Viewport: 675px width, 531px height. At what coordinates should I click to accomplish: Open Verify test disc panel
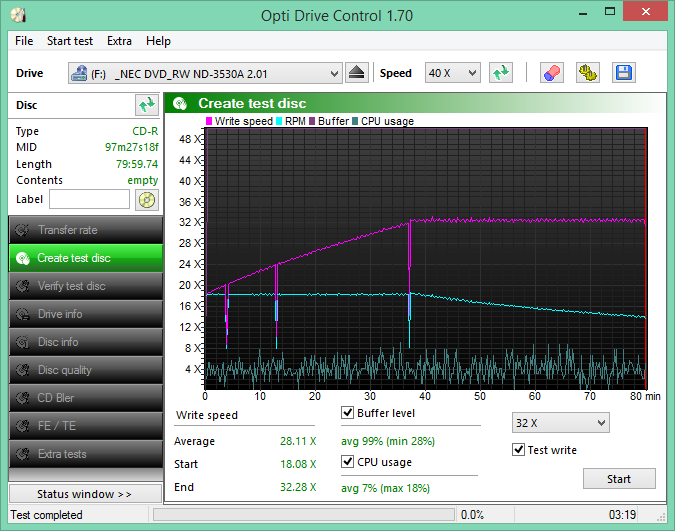coord(86,286)
